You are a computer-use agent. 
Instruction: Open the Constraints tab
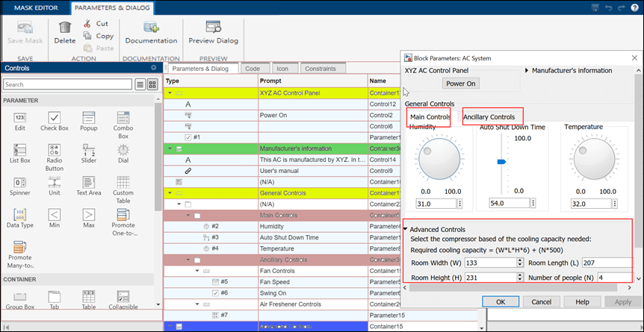[319, 68]
